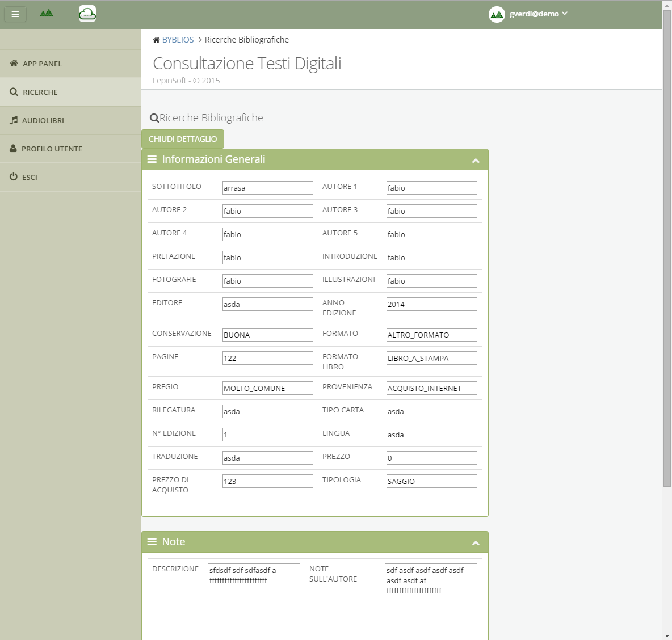Click the RILEGATURA input field
This screenshot has width=672, height=640.
[x=268, y=411]
